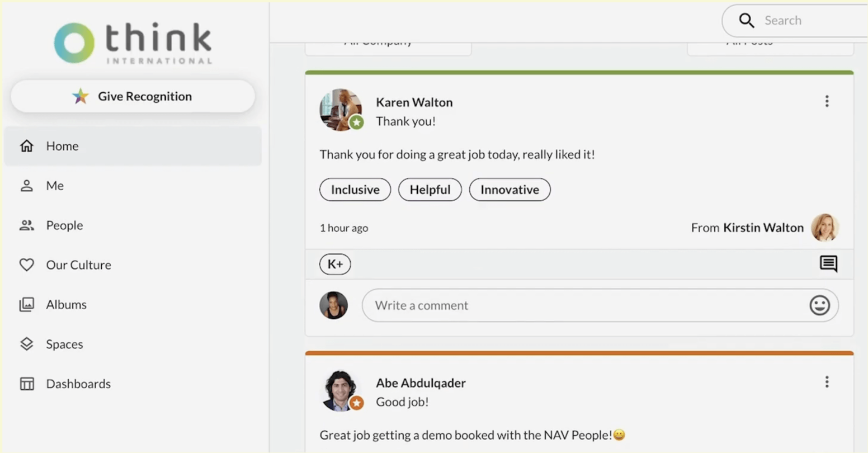Go to Home in the sidebar
868x453 pixels.
click(133, 146)
